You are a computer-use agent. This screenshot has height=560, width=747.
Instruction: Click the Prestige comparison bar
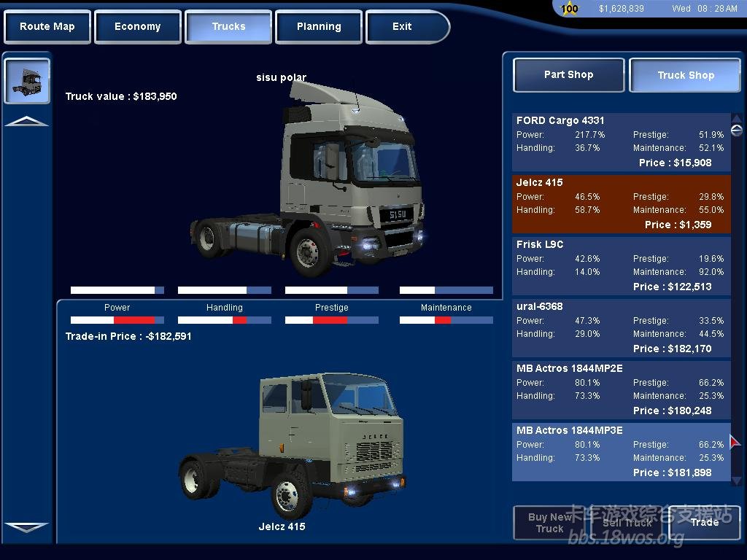click(x=332, y=320)
